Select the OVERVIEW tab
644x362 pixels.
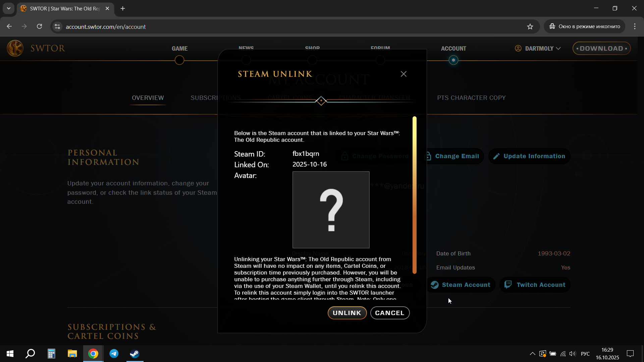tap(148, 98)
